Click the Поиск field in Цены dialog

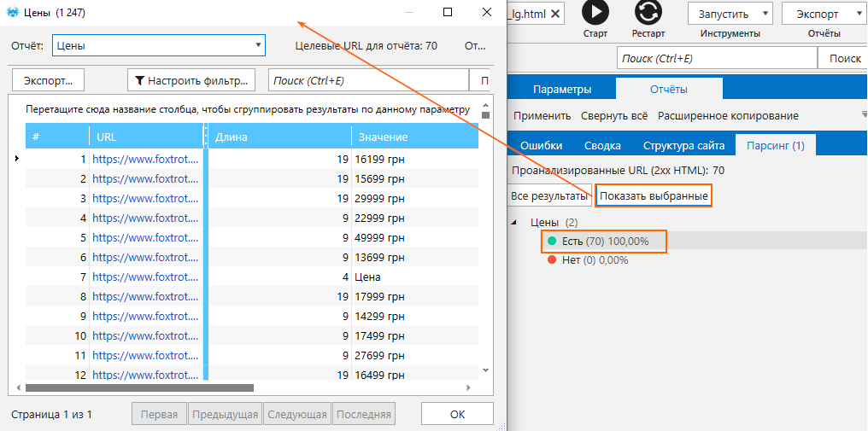coord(367,80)
